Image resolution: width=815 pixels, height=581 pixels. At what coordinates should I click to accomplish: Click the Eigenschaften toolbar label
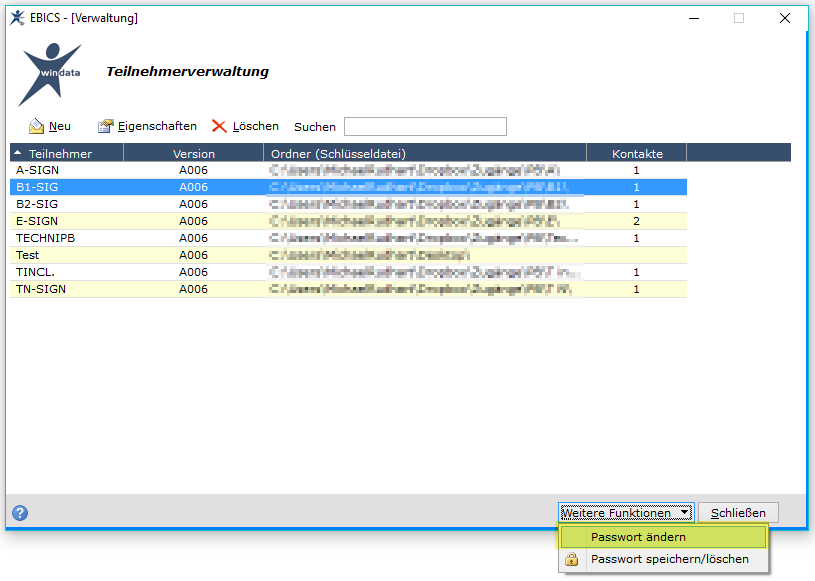click(x=157, y=126)
